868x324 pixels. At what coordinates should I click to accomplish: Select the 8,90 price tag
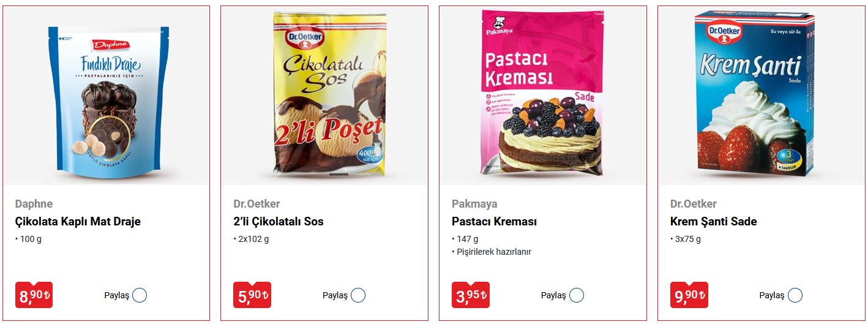(34, 295)
